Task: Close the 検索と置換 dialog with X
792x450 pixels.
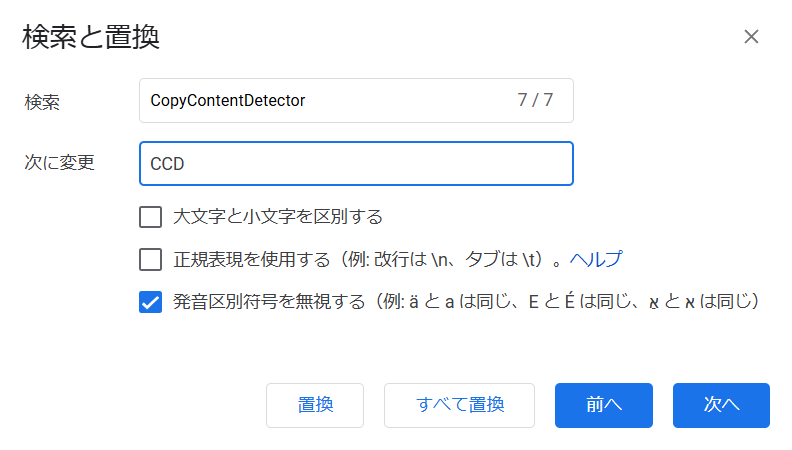Action: point(751,36)
